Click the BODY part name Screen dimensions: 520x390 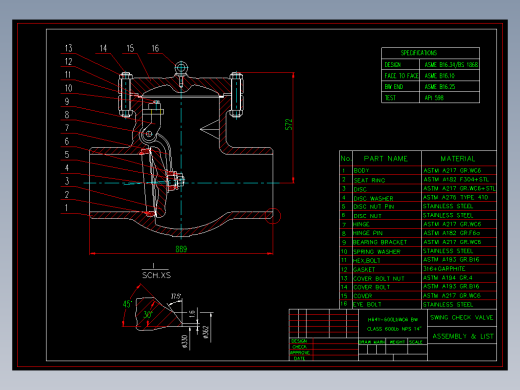pos(361,171)
